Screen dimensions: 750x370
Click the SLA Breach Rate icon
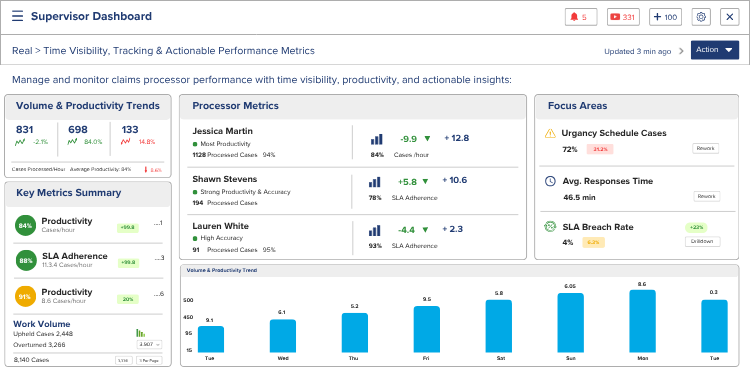(x=551, y=227)
